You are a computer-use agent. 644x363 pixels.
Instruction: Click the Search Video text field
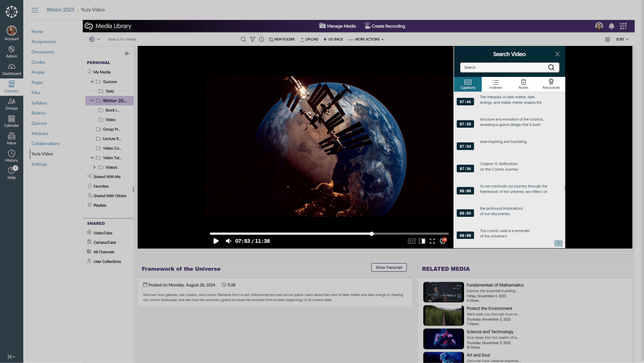pos(504,67)
